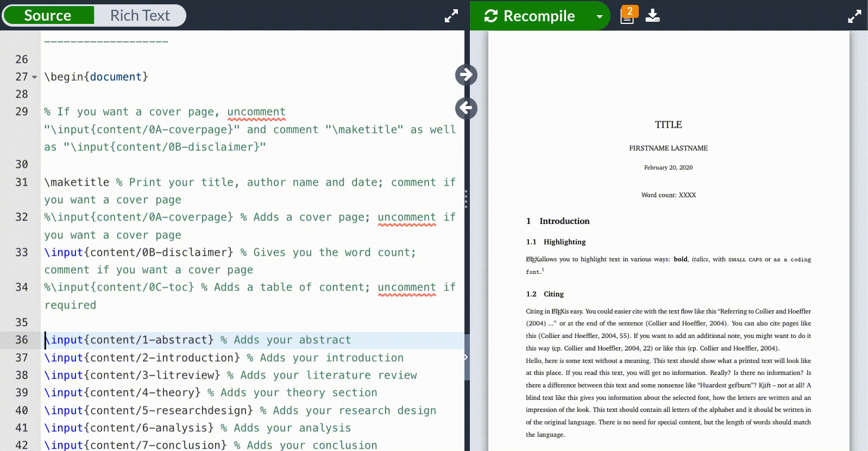Click %\input{content/0C-toc} on line 34
The image size is (868, 451).
pos(119,287)
